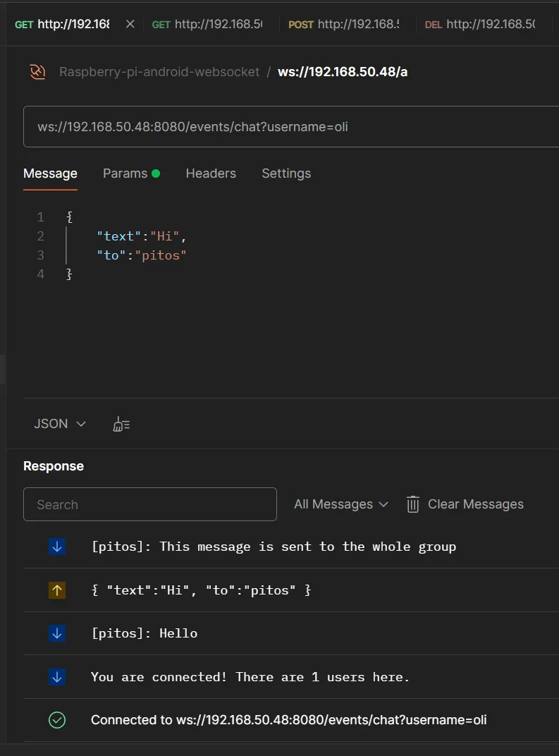Click the outgoing arrow icon on sent JSON message
The height and width of the screenshot is (756, 559).
[x=57, y=590]
